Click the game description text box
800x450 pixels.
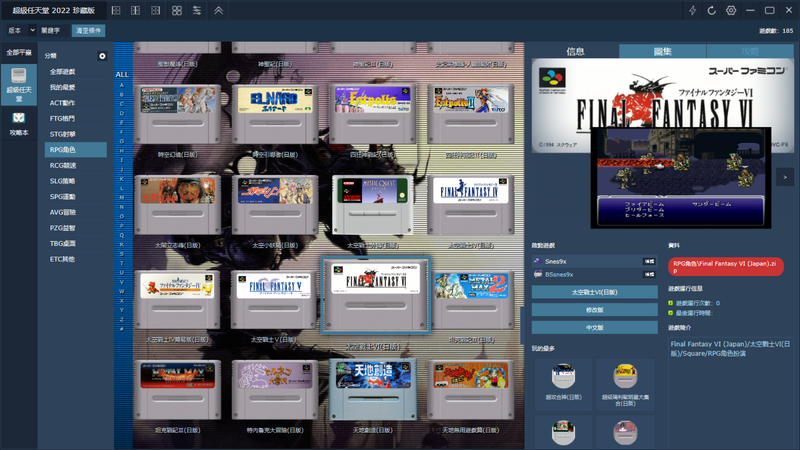[x=731, y=393]
